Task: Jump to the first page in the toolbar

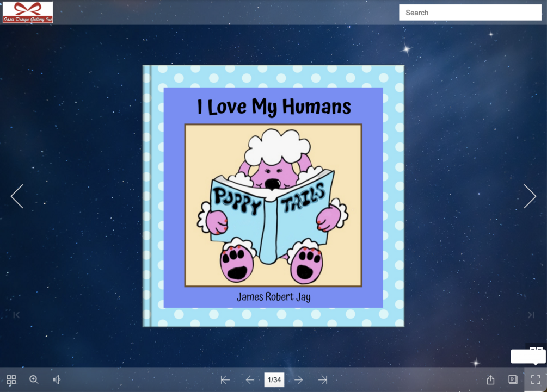Action: [225, 380]
